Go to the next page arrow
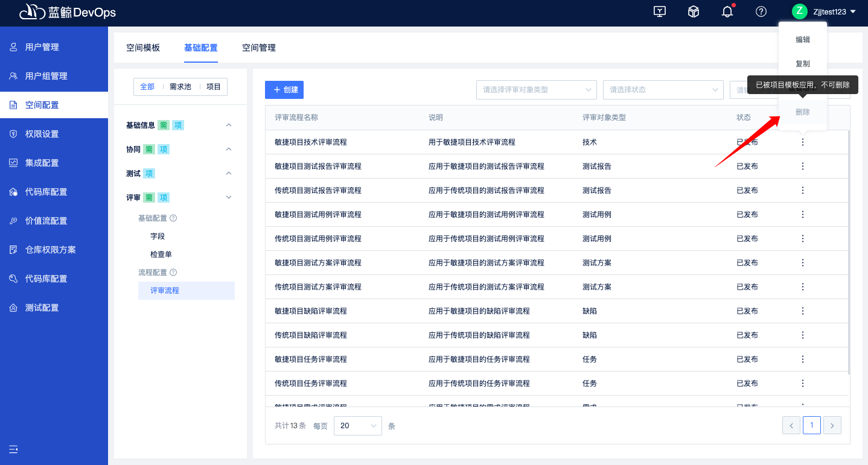The height and width of the screenshot is (465, 868). click(832, 426)
